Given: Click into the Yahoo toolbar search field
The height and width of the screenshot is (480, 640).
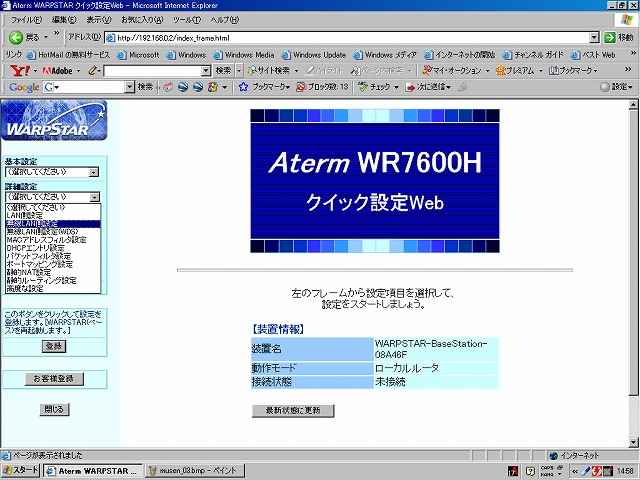Looking at the screenshot, I should tap(153, 71).
